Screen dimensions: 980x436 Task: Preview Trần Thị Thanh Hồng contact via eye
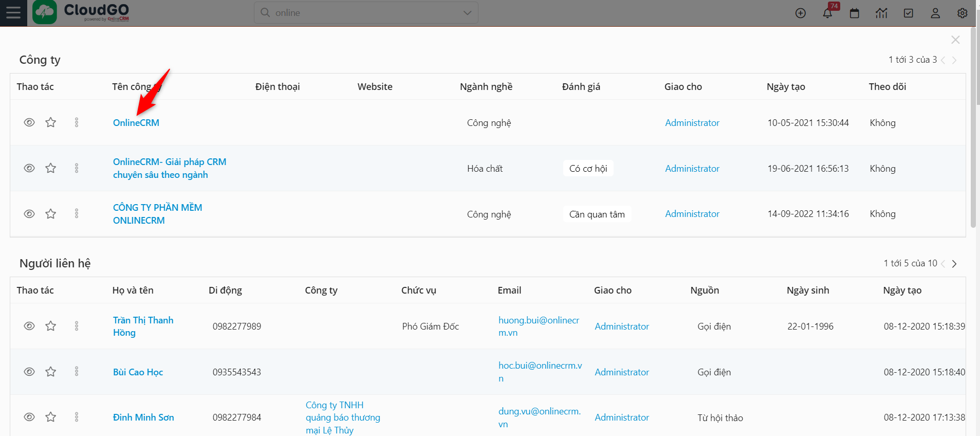29,326
